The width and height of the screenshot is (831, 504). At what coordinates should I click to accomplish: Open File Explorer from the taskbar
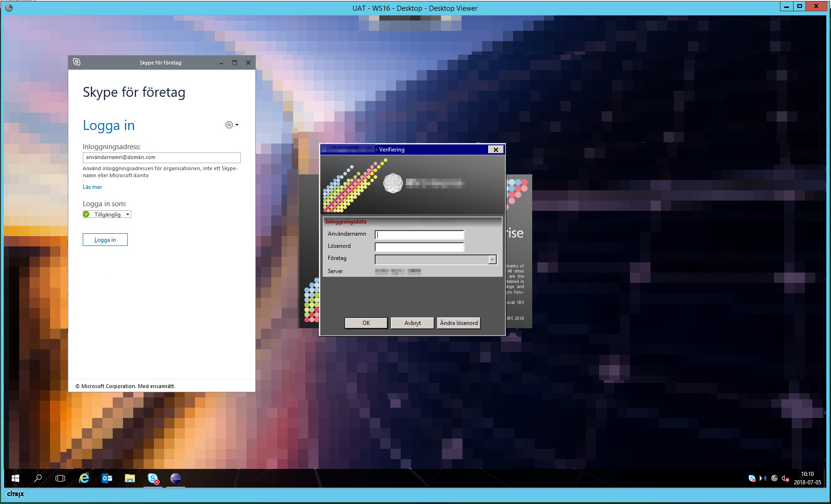pyautogui.click(x=130, y=478)
